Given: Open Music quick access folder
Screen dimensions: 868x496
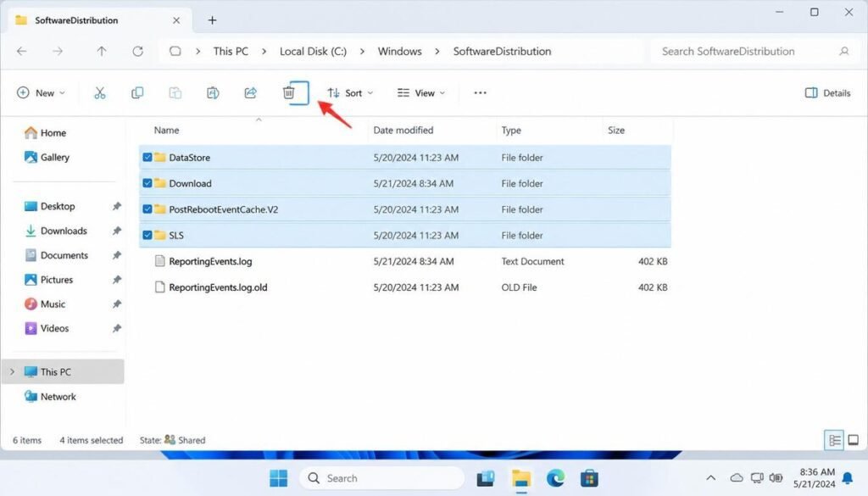Looking at the screenshot, I should point(45,304).
